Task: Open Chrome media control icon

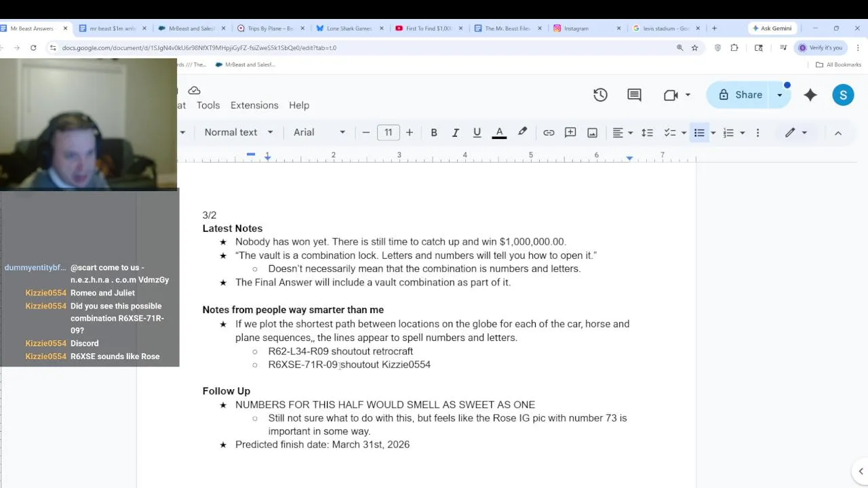Action: click(x=783, y=47)
